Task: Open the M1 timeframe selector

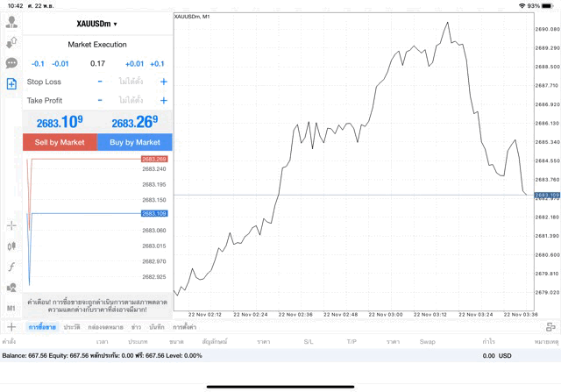Action: [x=11, y=309]
